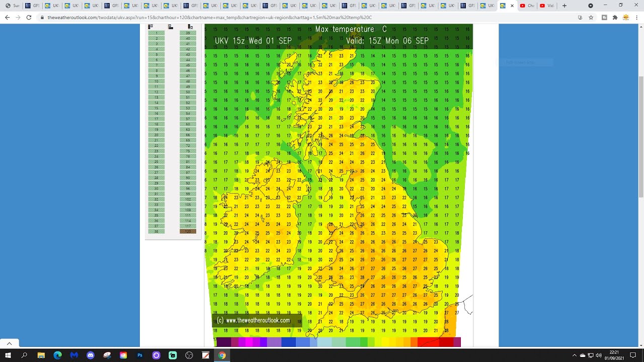This screenshot has width=644, height=362.
Task: Open Chrome three-dot menu
Action: pos(636,17)
